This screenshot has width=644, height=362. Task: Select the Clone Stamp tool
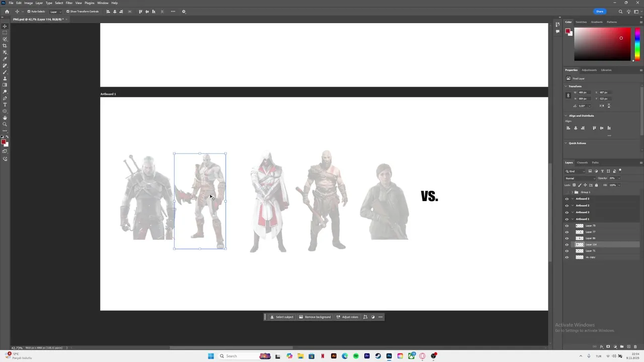pos(5,78)
